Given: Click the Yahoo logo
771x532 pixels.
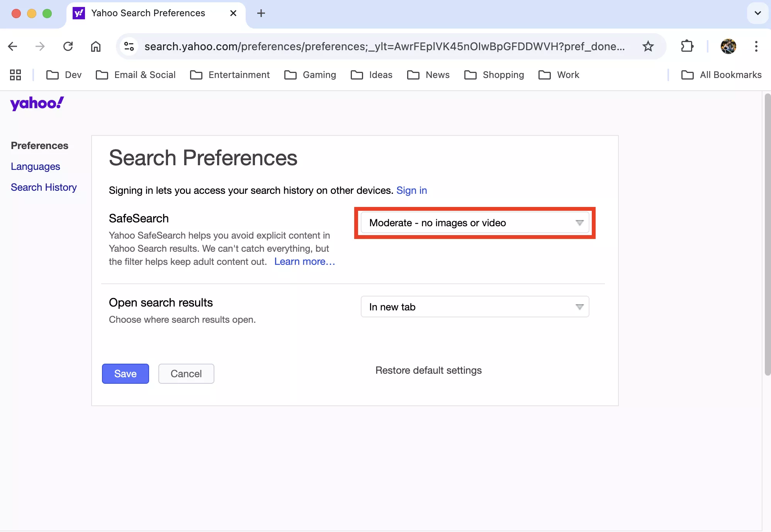Looking at the screenshot, I should [37, 103].
